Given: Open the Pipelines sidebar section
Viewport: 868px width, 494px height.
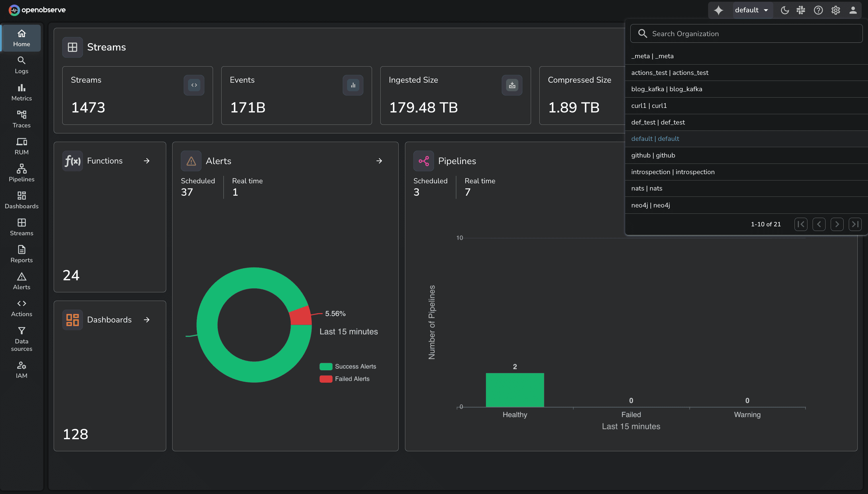Looking at the screenshot, I should (21, 172).
